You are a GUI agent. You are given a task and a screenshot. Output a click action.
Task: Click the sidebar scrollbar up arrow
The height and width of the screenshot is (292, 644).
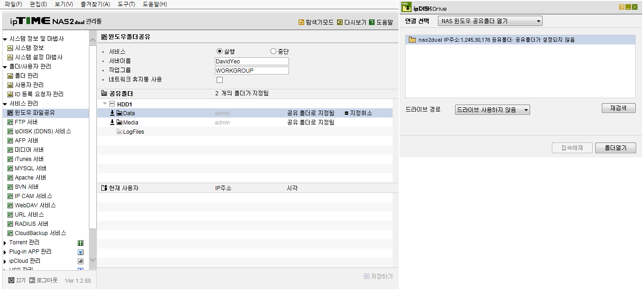(92, 40)
